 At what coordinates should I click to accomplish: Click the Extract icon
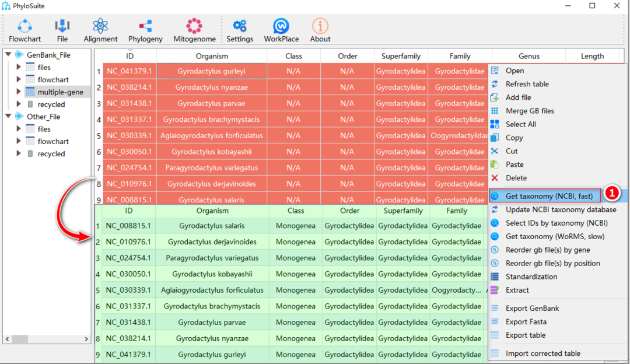495,290
